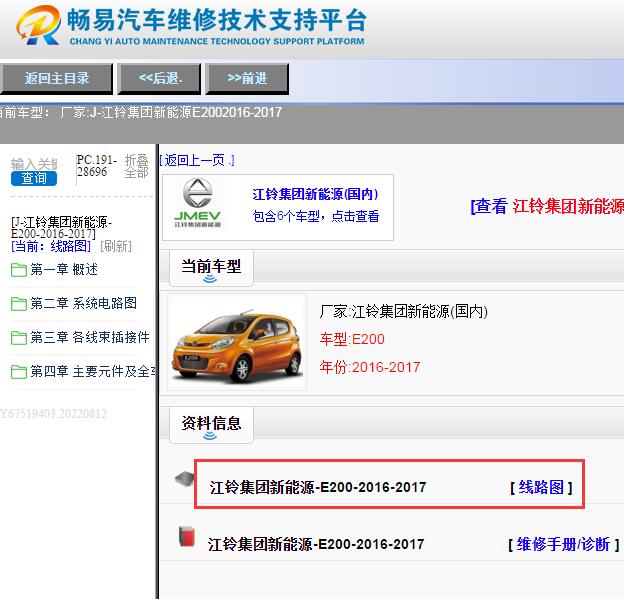
Task: Click the 年份:2016-2017 text
Action: 370,367
